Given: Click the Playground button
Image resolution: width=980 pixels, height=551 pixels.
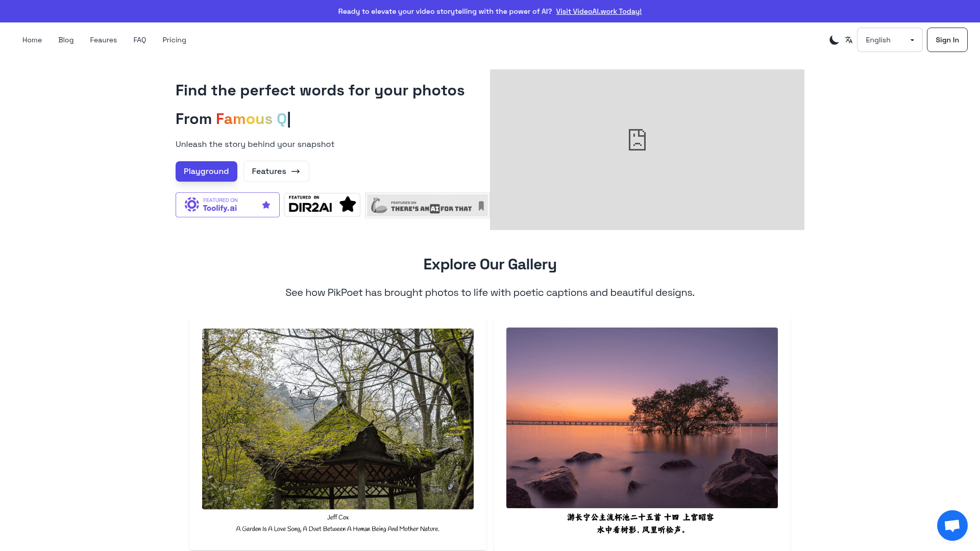Looking at the screenshot, I should pos(206,171).
